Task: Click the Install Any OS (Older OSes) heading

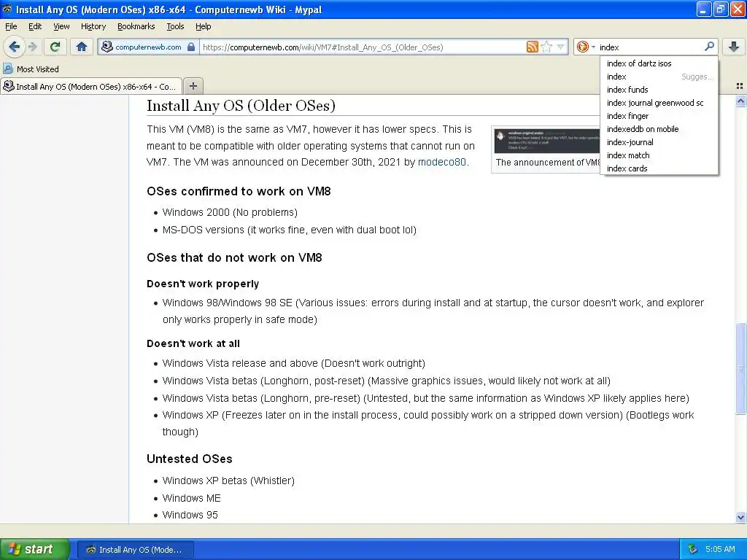Action: tap(241, 106)
